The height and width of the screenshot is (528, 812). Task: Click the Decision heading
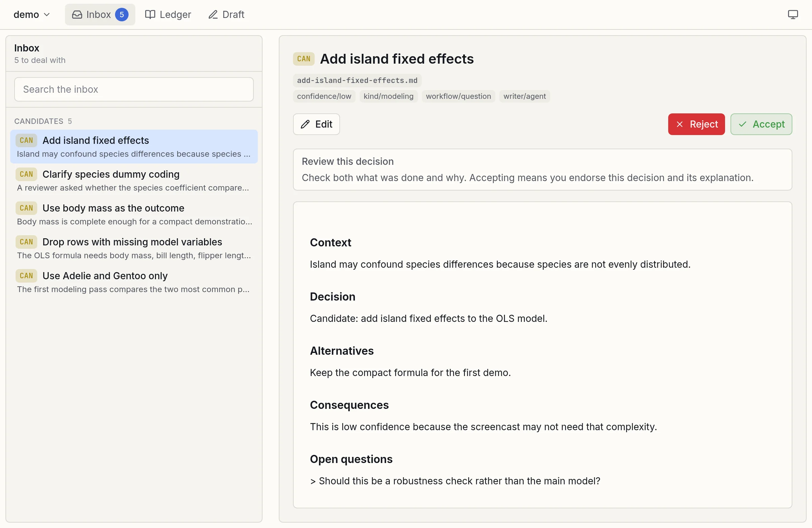click(332, 296)
